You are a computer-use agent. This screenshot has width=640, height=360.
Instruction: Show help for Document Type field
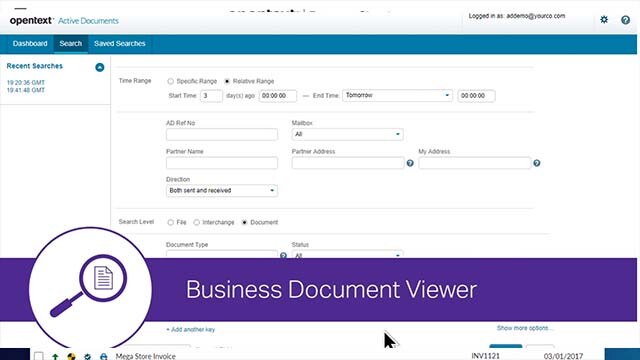pyautogui.click(x=283, y=255)
